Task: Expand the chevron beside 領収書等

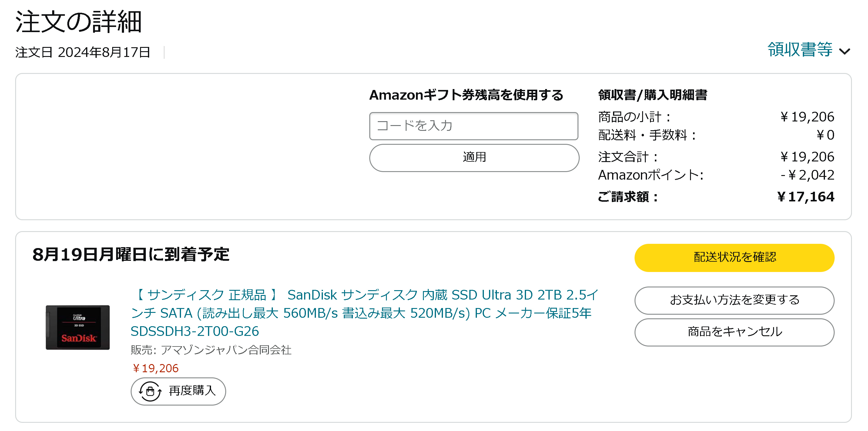Action: click(844, 51)
